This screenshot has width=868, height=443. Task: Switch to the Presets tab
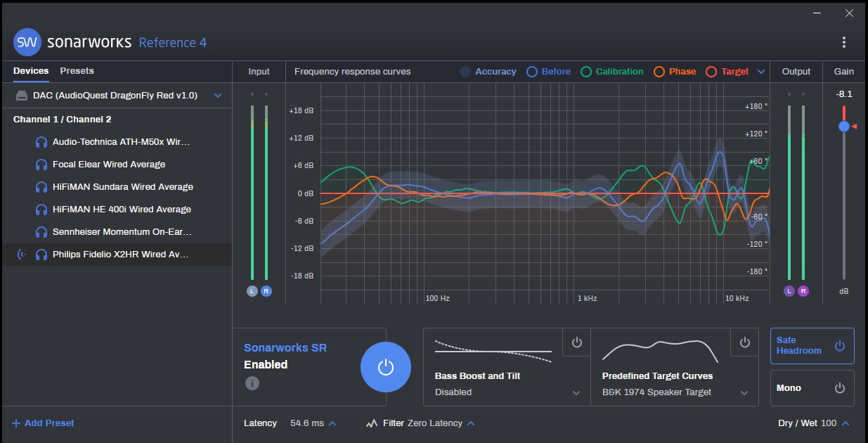point(77,71)
